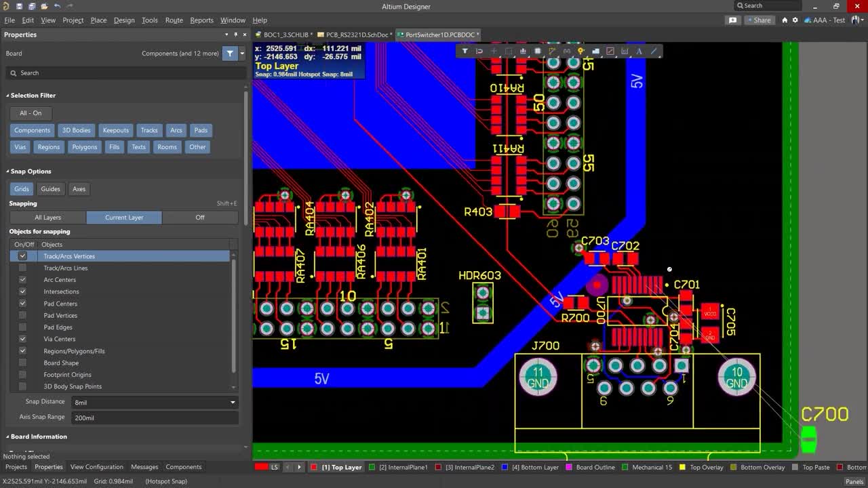
Task: Click the selection filter funnel in active bar
Action: tap(465, 51)
